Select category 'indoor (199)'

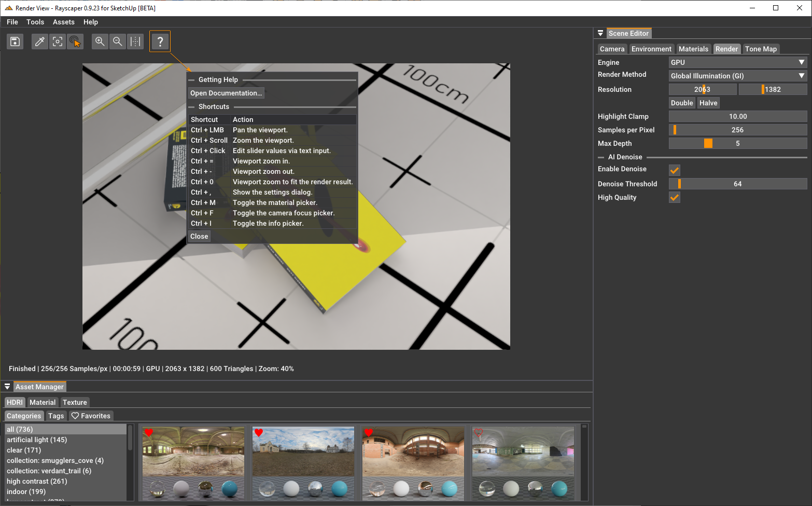pos(65,491)
